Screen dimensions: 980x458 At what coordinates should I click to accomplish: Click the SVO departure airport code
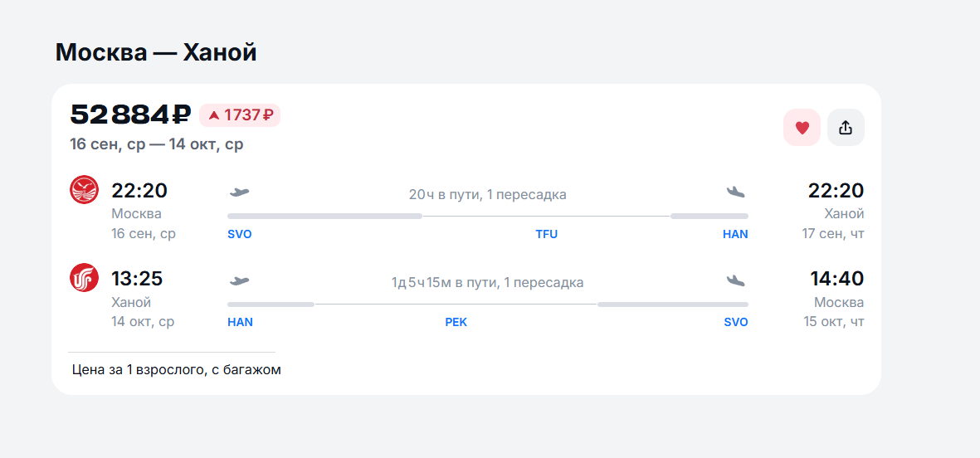(x=240, y=234)
